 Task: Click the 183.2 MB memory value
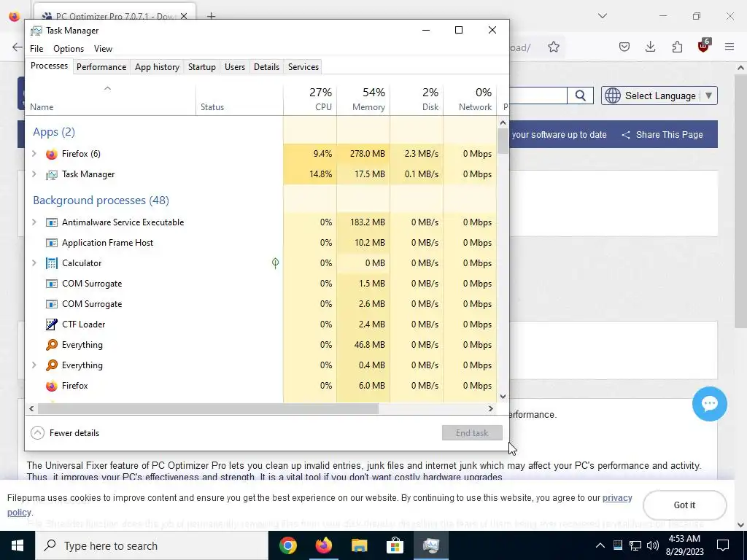(369, 222)
